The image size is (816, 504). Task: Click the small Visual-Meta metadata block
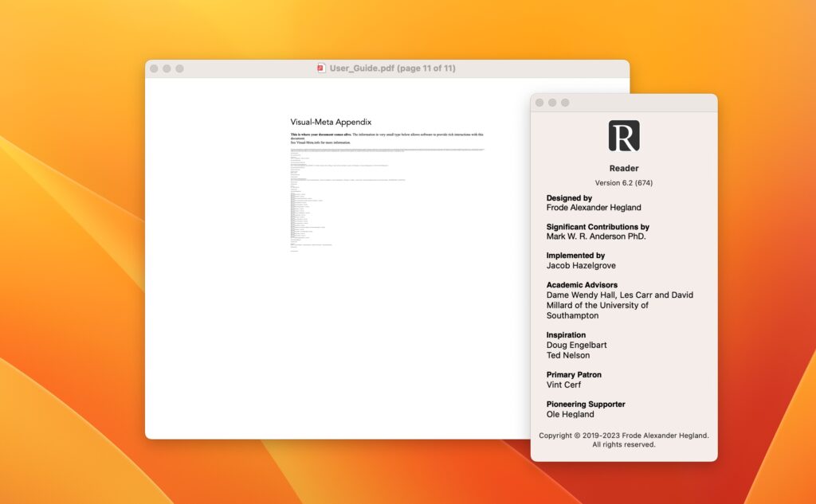pos(335,199)
